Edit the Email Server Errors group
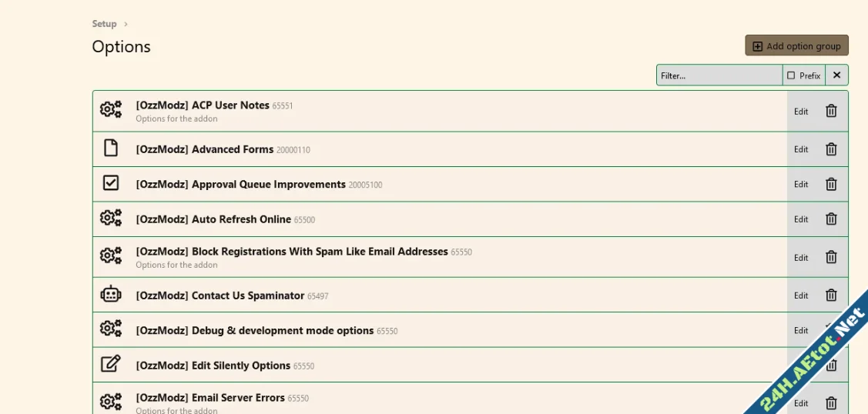The width and height of the screenshot is (868, 414). (x=801, y=403)
